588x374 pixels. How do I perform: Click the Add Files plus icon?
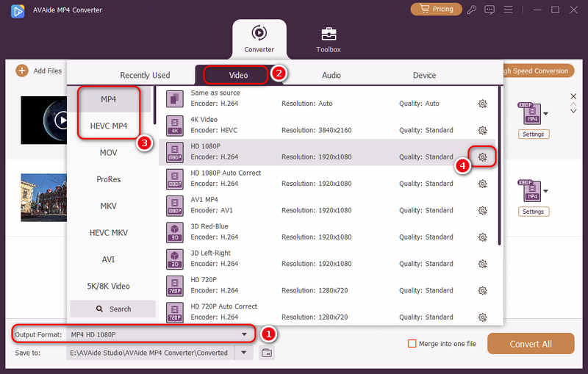(x=22, y=71)
